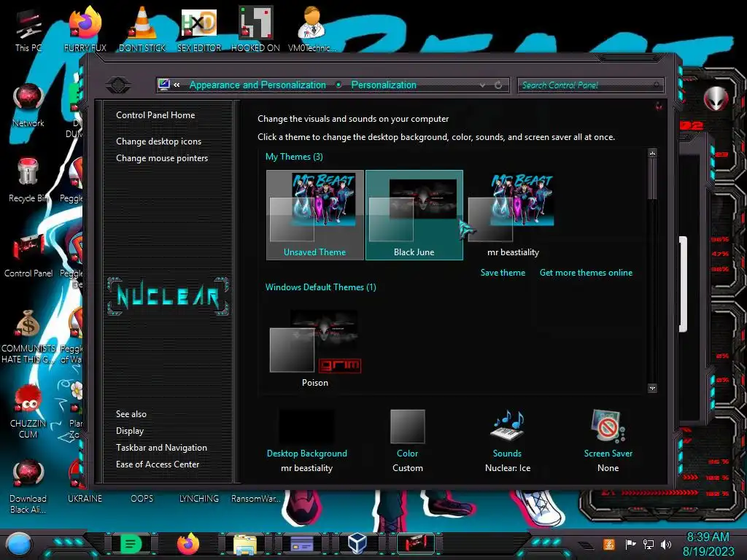This screenshot has width=747, height=560.
Task: Go to Appearance and Personalization breadcrumb
Action: click(258, 85)
